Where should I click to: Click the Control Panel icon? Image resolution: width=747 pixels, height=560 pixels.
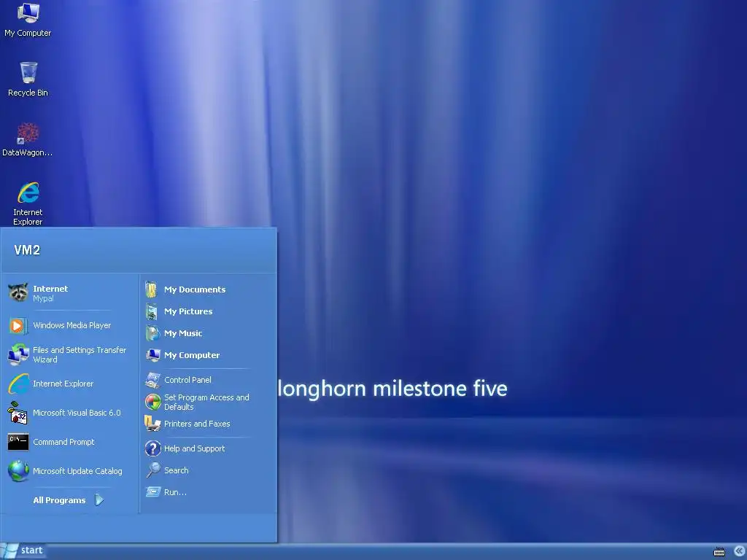153,380
